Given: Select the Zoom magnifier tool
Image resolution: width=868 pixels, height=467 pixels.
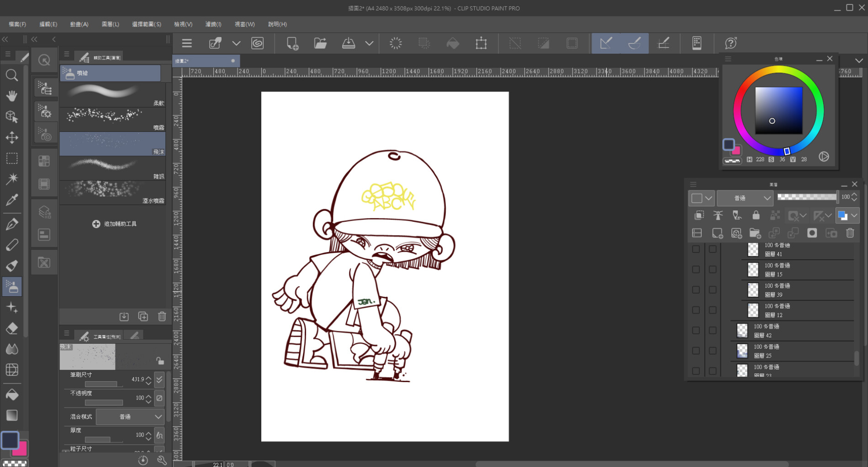Looking at the screenshot, I should pyautogui.click(x=12, y=75).
